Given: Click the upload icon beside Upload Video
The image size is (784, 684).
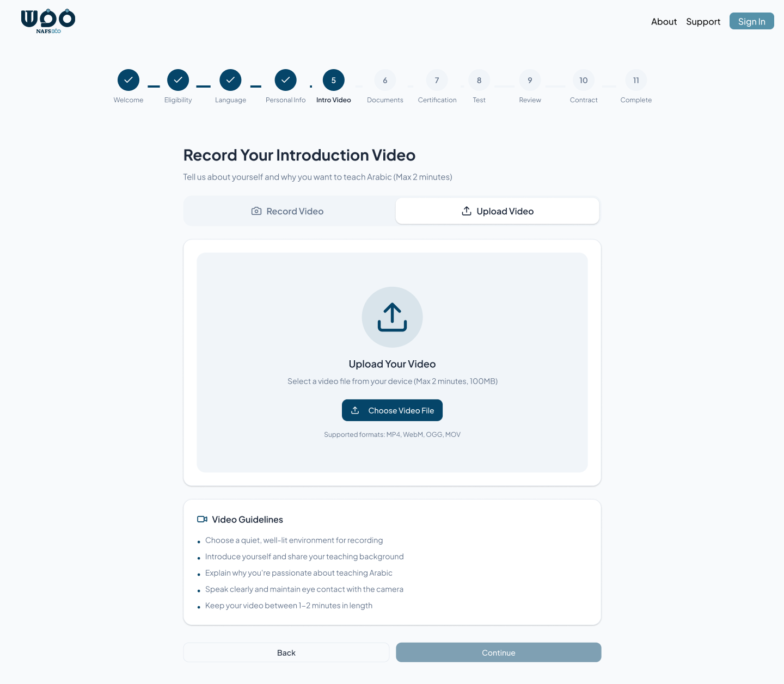Looking at the screenshot, I should point(467,211).
